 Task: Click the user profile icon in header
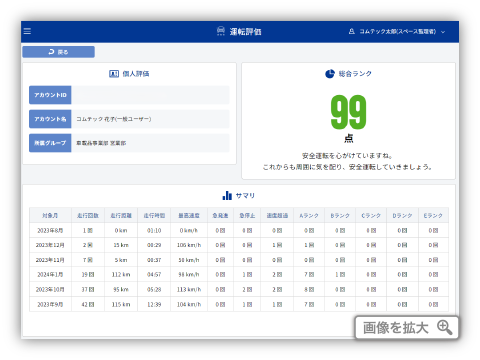pyautogui.click(x=351, y=31)
